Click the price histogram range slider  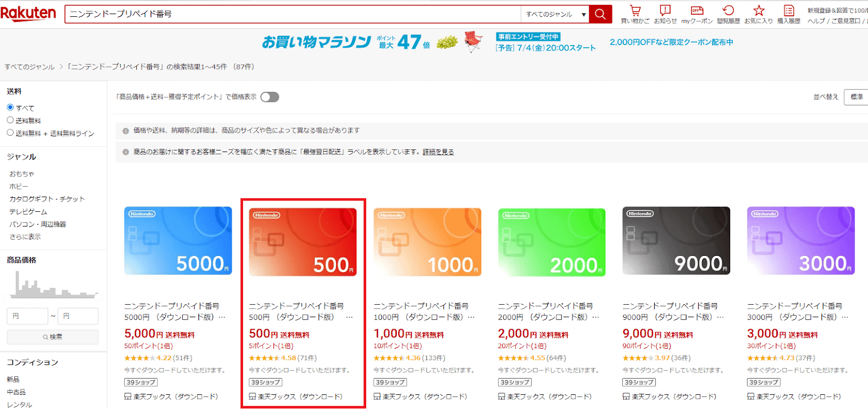pos(53,296)
